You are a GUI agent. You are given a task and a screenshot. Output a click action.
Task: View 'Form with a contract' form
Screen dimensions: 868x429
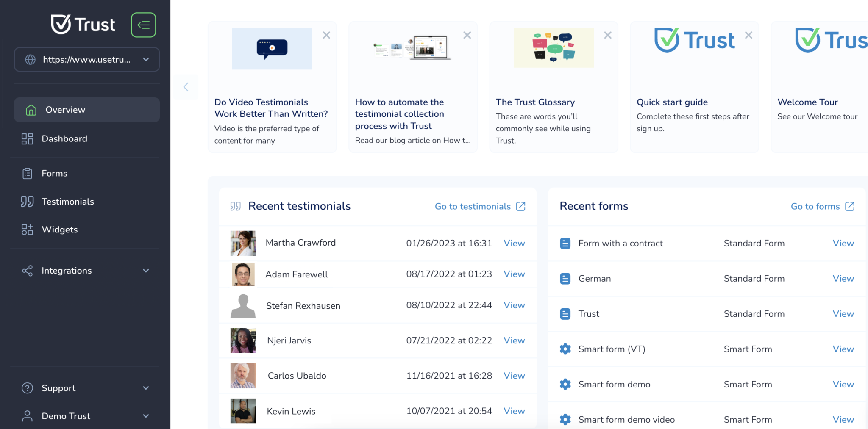click(843, 243)
